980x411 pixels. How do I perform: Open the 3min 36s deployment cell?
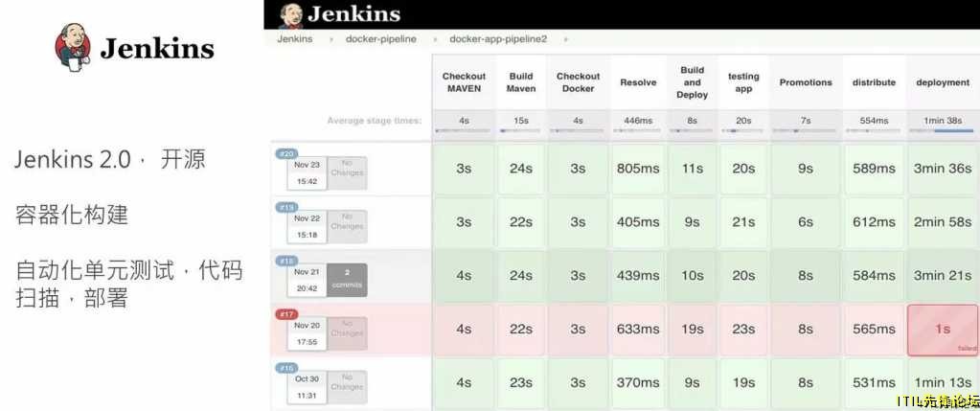(x=943, y=169)
